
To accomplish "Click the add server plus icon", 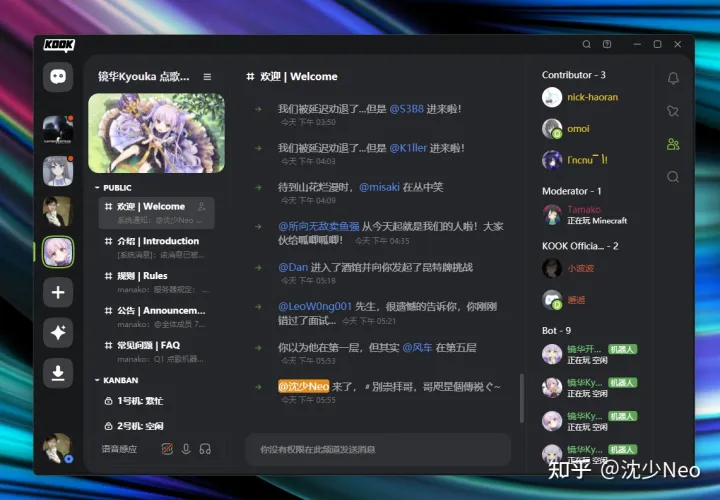I will pos(58,292).
